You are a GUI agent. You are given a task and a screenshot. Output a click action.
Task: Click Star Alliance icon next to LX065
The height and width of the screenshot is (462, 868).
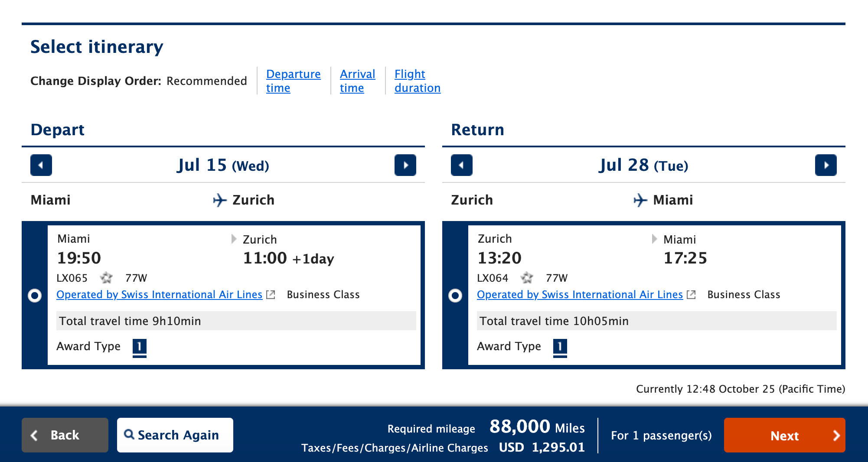[x=106, y=277]
